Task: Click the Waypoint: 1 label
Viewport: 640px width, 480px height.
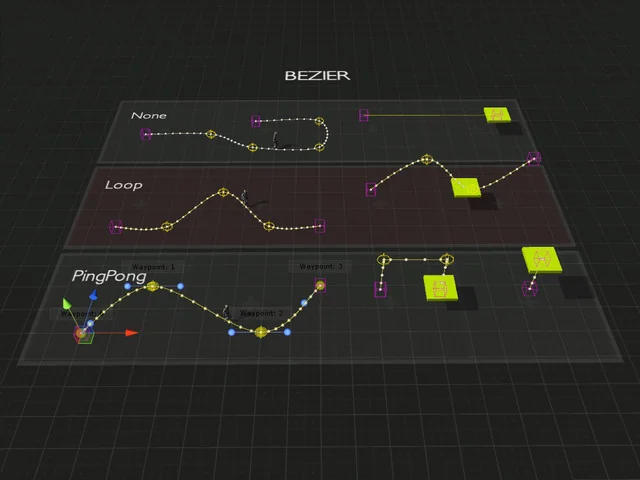Action: [154, 267]
